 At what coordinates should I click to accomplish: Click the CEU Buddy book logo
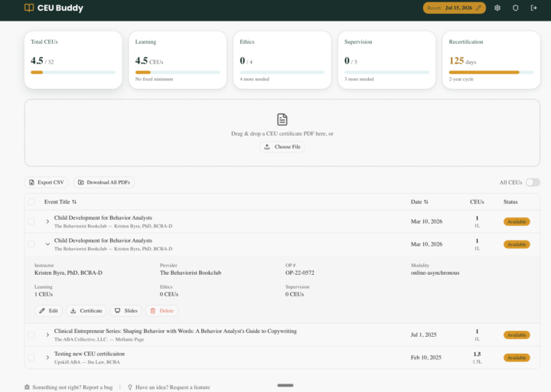coord(29,8)
